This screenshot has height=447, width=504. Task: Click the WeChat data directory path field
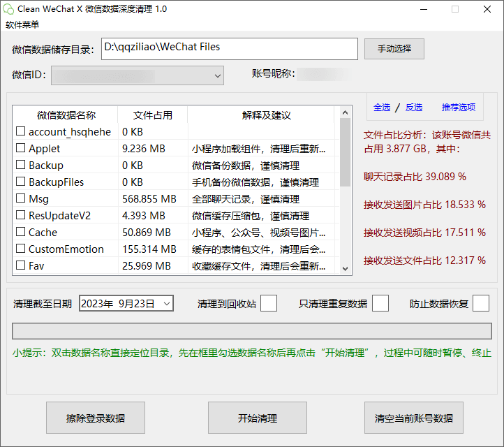pos(229,48)
